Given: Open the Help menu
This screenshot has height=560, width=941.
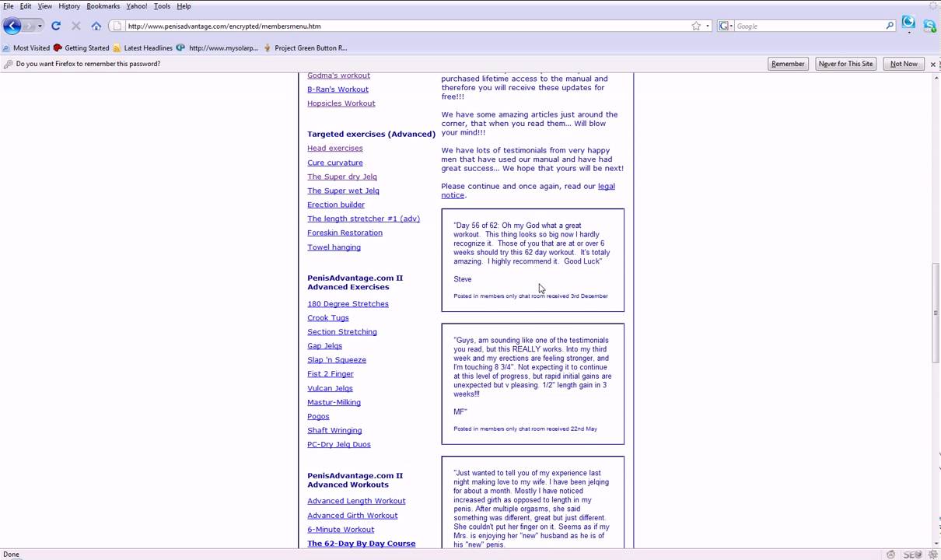Looking at the screenshot, I should point(184,6).
